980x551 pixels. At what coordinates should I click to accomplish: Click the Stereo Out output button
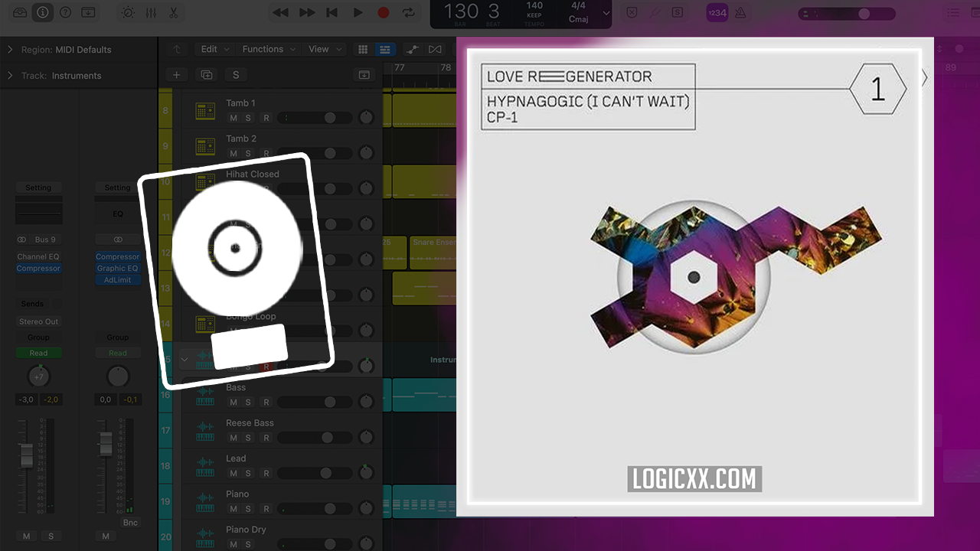click(38, 321)
